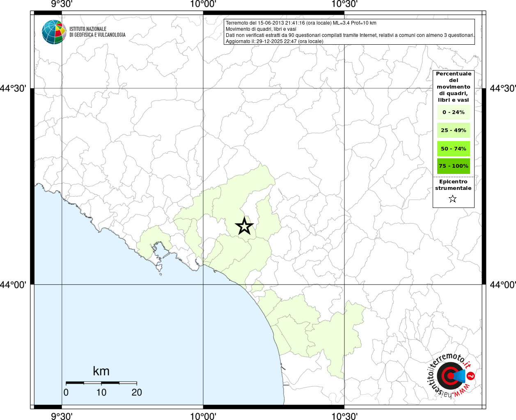
Task: Click the right axis label 44°00'
Action: [x=502, y=284]
